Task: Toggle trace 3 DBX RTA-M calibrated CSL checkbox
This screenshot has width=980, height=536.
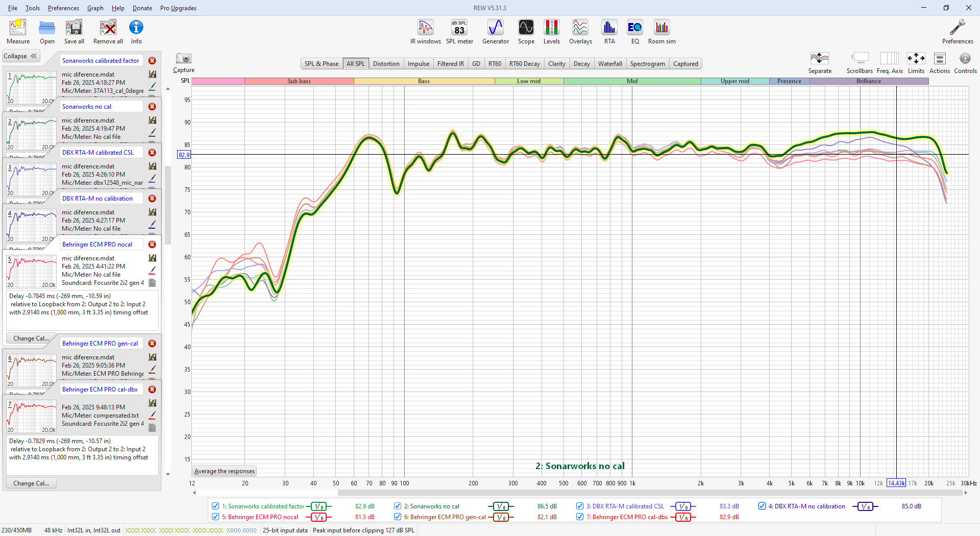Action: point(580,506)
